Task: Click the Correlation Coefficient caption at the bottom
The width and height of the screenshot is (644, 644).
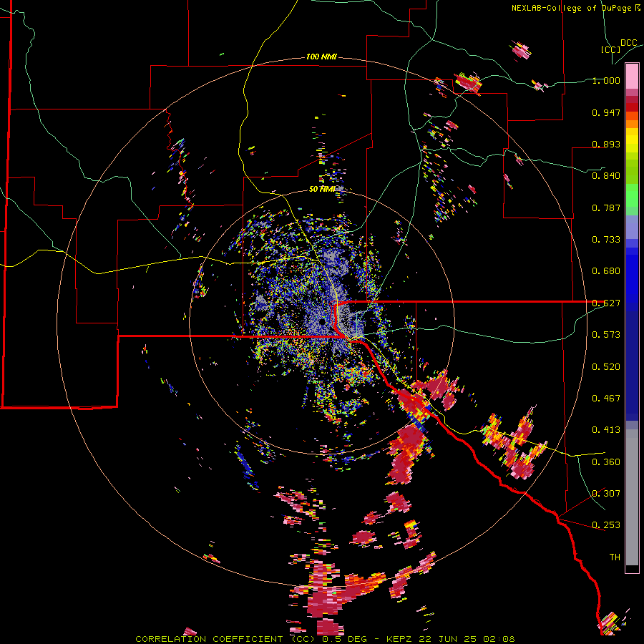Action: pyautogui.click(x=325, y=639)
